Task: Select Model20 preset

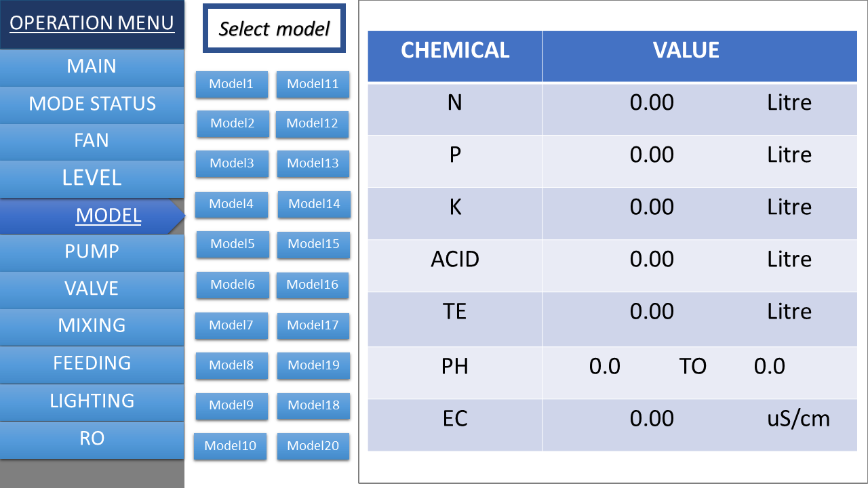Action: click(x=313, y=446)
